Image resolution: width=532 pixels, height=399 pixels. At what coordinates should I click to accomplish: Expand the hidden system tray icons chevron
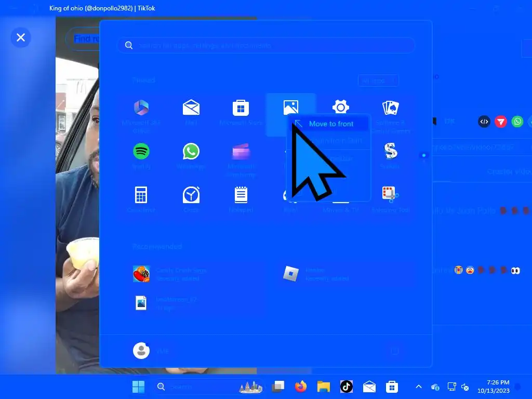[x=419, y=387]
